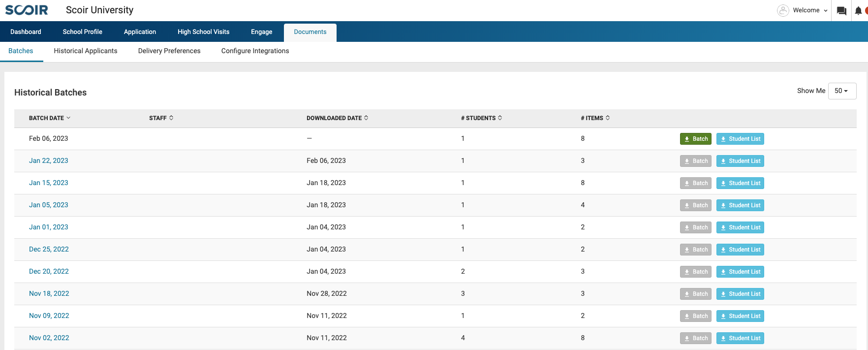Switch to Engage tab
Viewport: 868px width, 350px height.
261,32
